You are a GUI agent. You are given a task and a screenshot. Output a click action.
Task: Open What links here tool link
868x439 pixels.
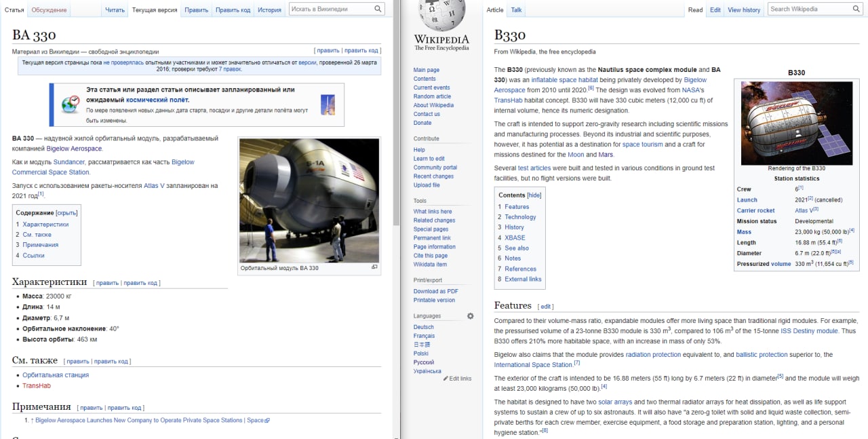pos(433,212)
